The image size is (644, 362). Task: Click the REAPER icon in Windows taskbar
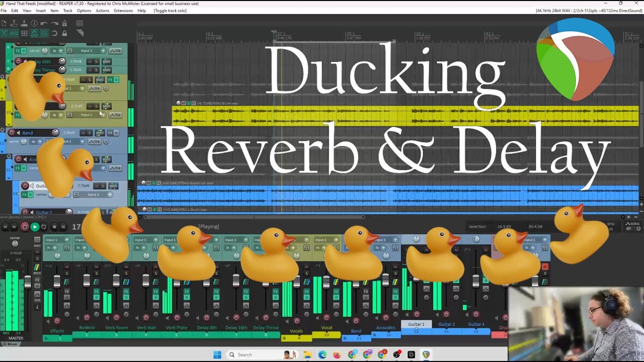click(426, 354)
